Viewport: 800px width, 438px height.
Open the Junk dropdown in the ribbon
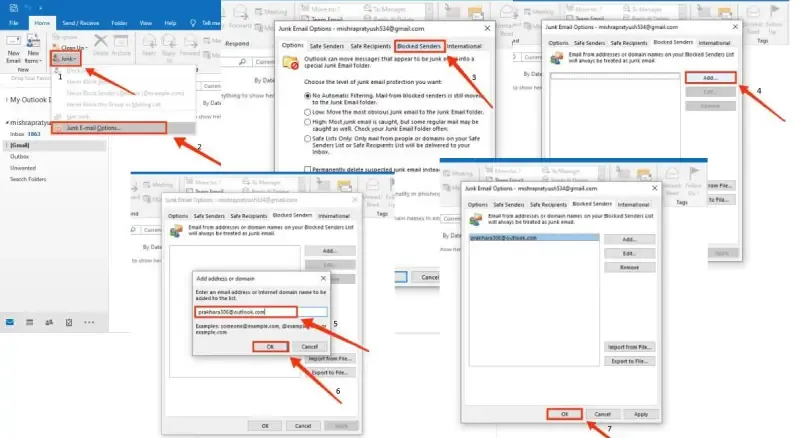(66, 59)
